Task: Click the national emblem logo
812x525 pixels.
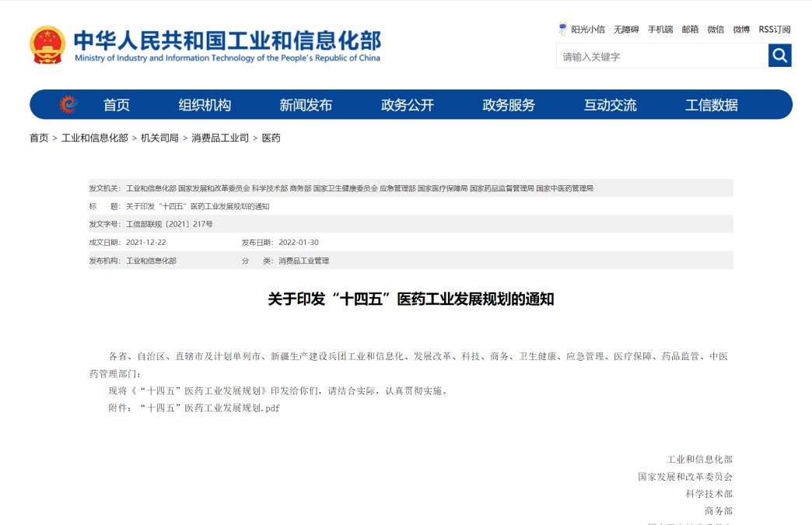Action: coord(47,45)
